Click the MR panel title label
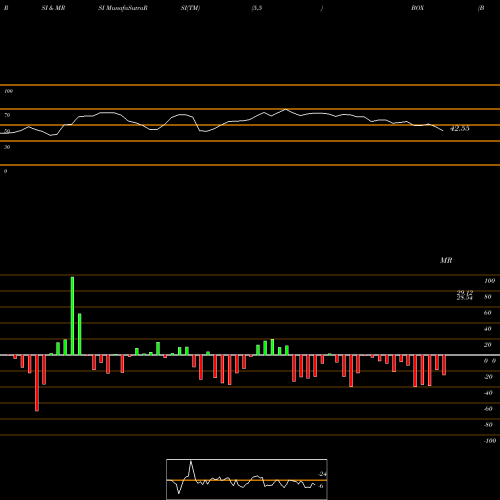 tap(446, 260)
